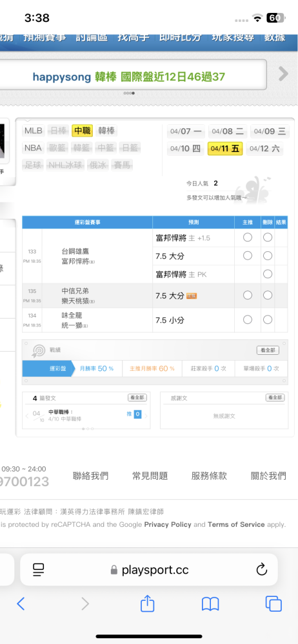Switch to the 韓棒 league tab
The width and height of the screenshot is (298, 644).
click(106, 131)
